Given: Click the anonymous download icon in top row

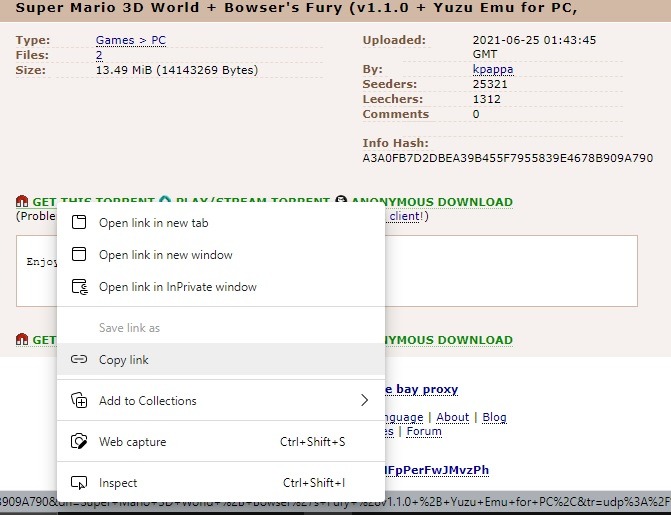Looking at the screenshot, I should [x=341, y=202].
